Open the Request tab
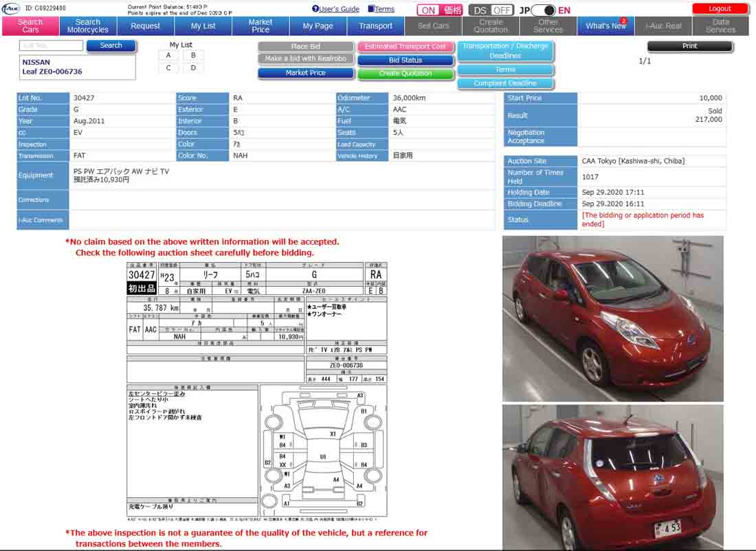Image resolution: width=756 pixels, height=551 pixels. (145, 26)
